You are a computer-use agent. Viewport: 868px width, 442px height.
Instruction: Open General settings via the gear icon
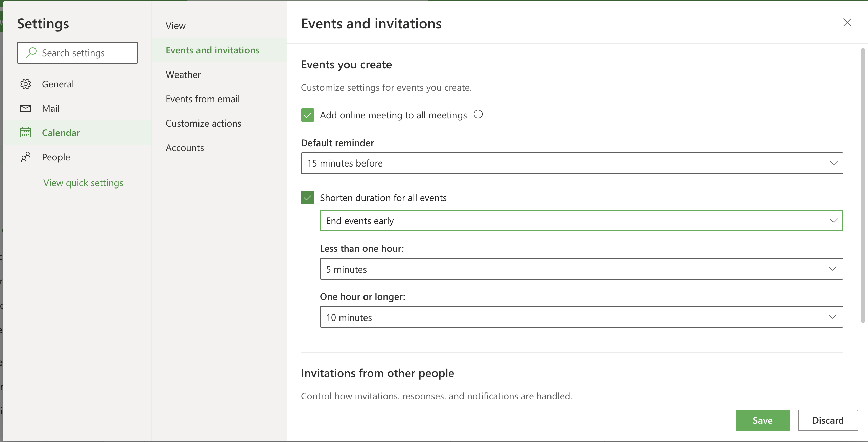26,84
